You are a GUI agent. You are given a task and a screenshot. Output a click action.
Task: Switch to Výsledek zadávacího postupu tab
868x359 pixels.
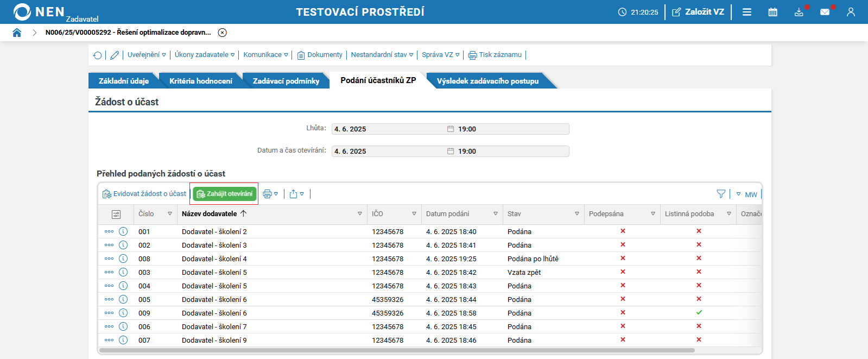click(x=488, y=81)
